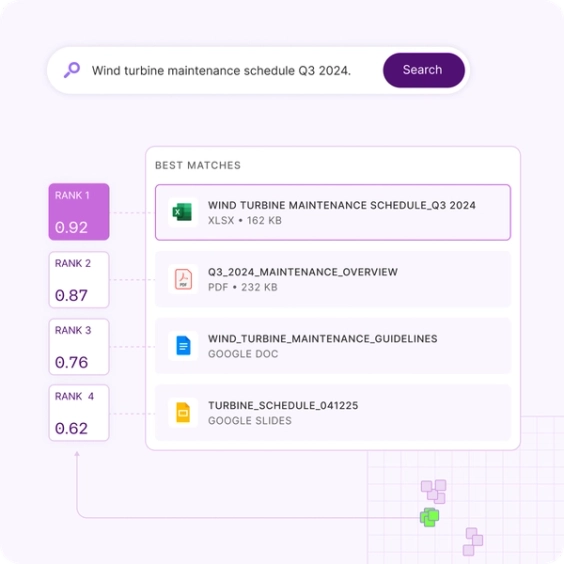The height and width of the screenshot is (564, 564).
Task: Click the BEST MATCHES heading
Action: (x=198, y=165)
